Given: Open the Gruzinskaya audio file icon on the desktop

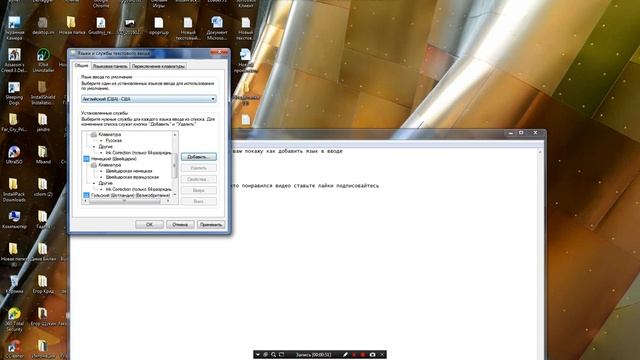Looking at the screenshot, I should [100, 25].
